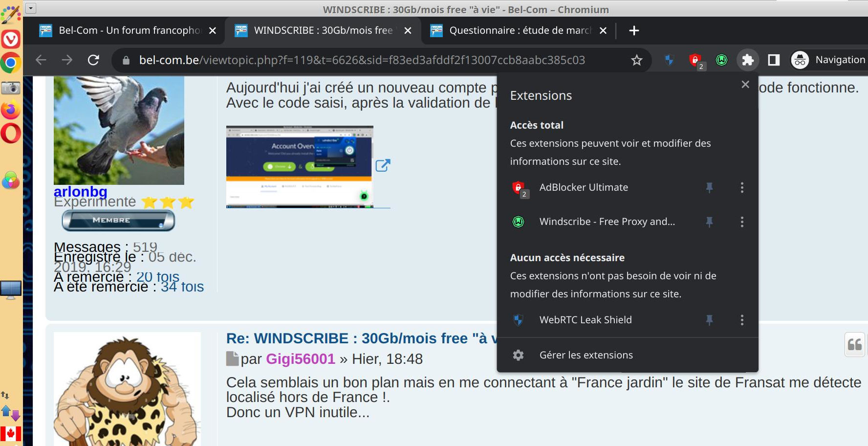This screenshot has height=446, width=868.
Task: Launch Chrome from the dock
Action: [11, 63]
